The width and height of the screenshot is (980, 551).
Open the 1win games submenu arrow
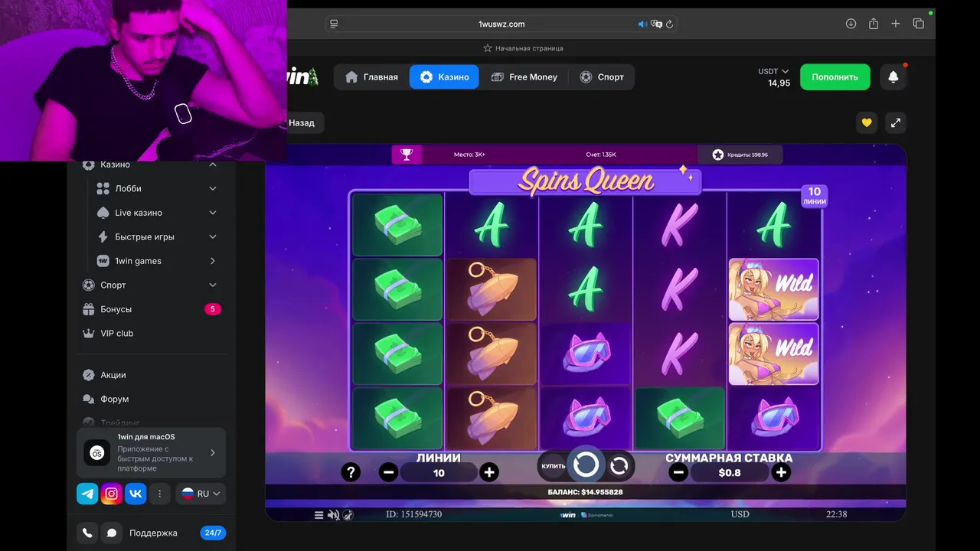pos(213,261)
